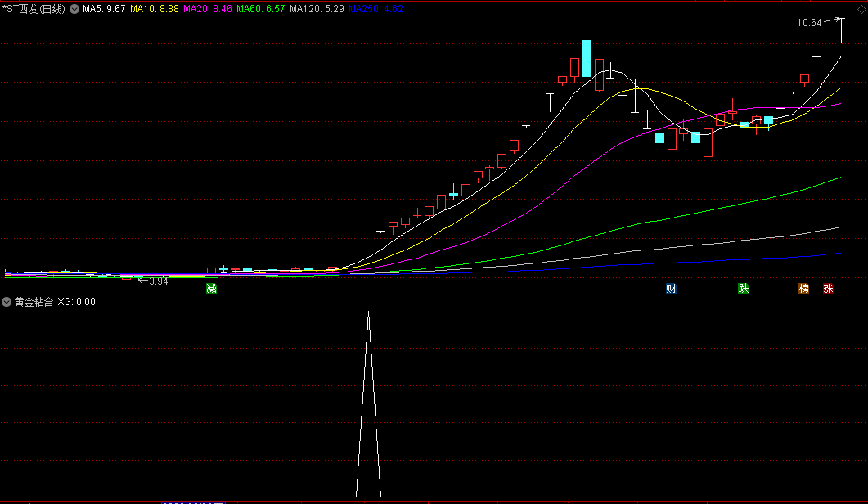This screenshot has height=504, width=868.
Task: Select the MA120: 5.29 label
Action: tap(317, 9)
